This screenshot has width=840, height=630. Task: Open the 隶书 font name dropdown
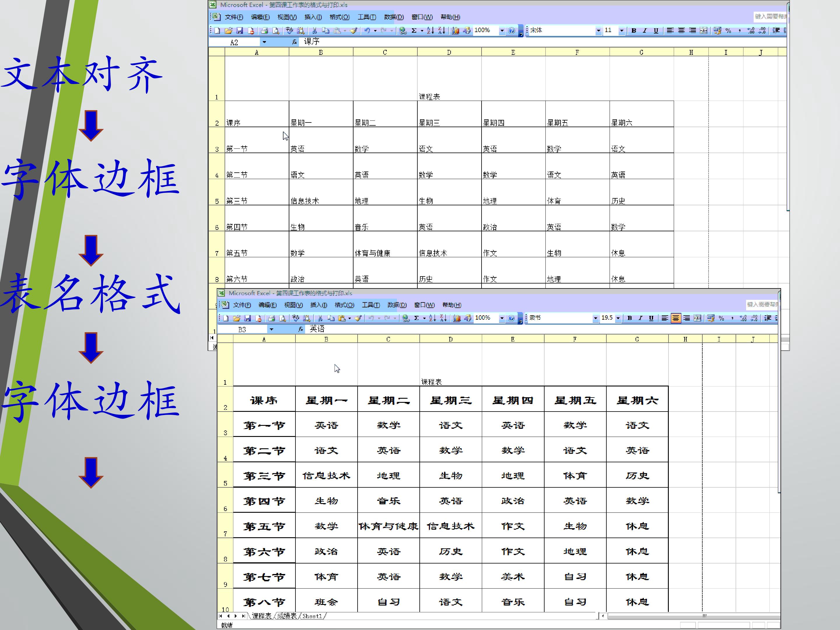click(x=596, y=318)
